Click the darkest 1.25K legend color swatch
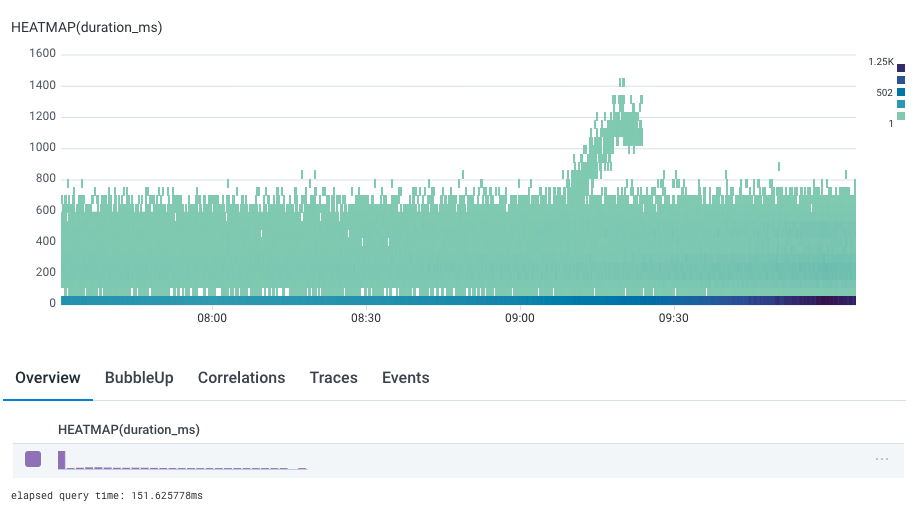921x527 pixels. (x=901, y=68)
